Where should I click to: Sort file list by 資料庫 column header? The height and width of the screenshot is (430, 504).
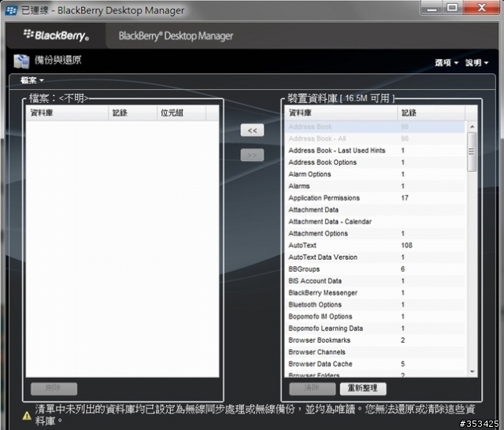(67, 113)
